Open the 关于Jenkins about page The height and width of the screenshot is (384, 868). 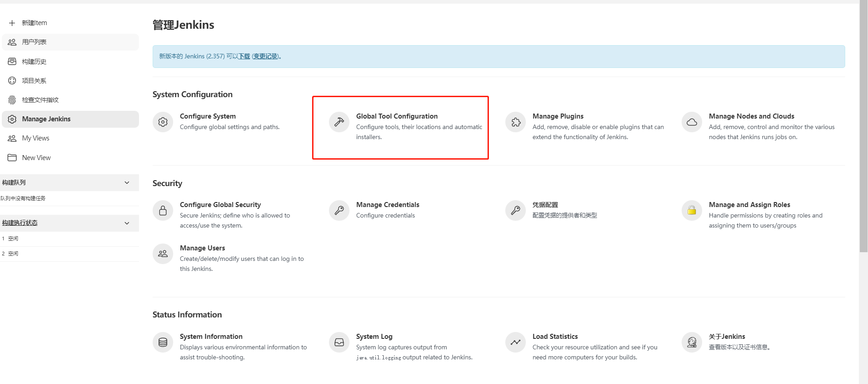[x=727, y=337]
